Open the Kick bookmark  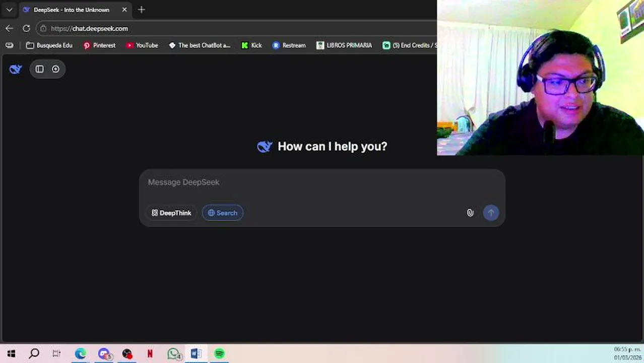pos(251,45)
